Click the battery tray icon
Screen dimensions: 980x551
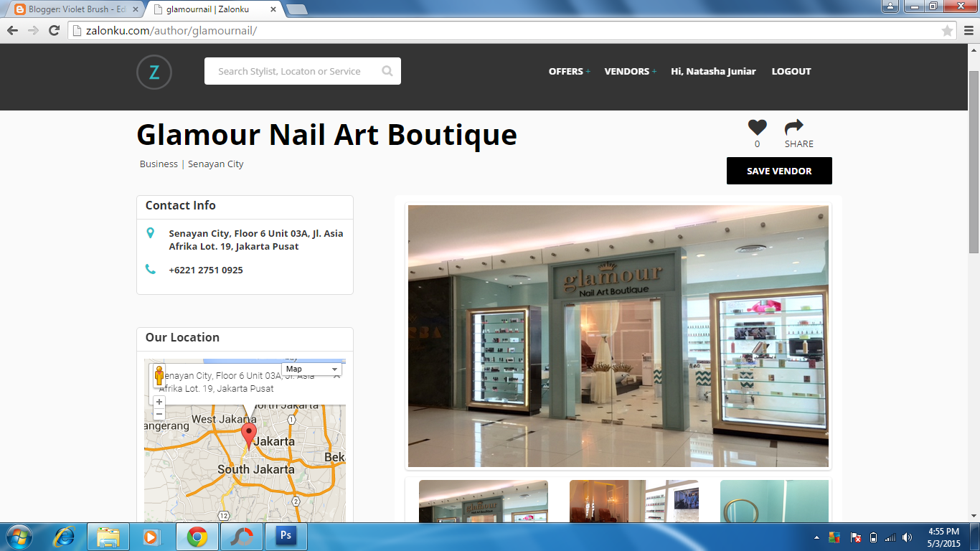click(x=873, y=537)
